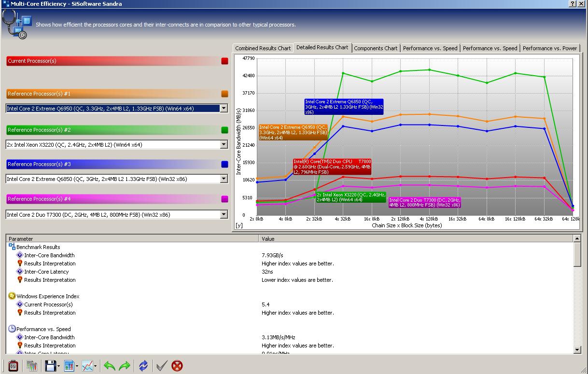Click the diamond icon beside Current Processor(s) 5.4
Viewport: 588px width, 374px height.
click(x=20, y=304)
